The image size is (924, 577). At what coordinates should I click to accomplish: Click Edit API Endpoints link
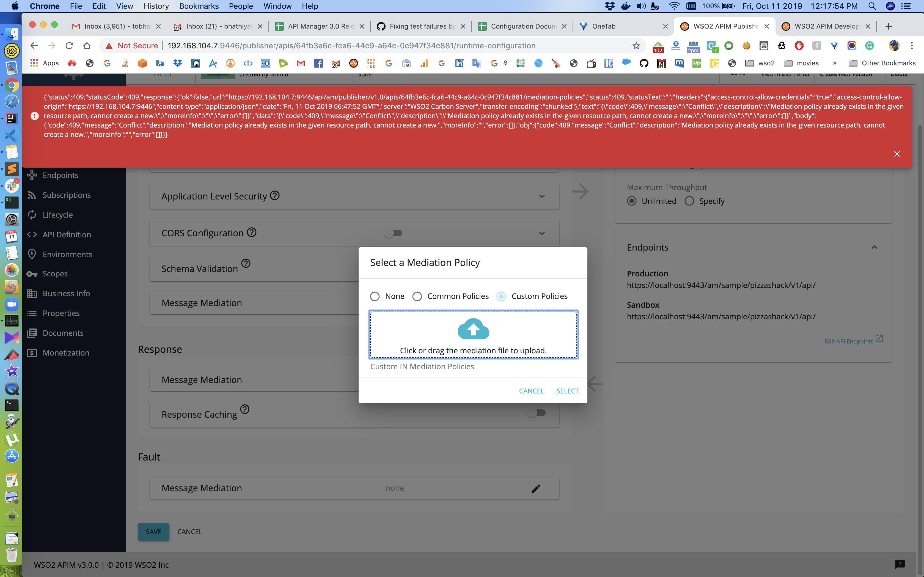pos(849,341)
